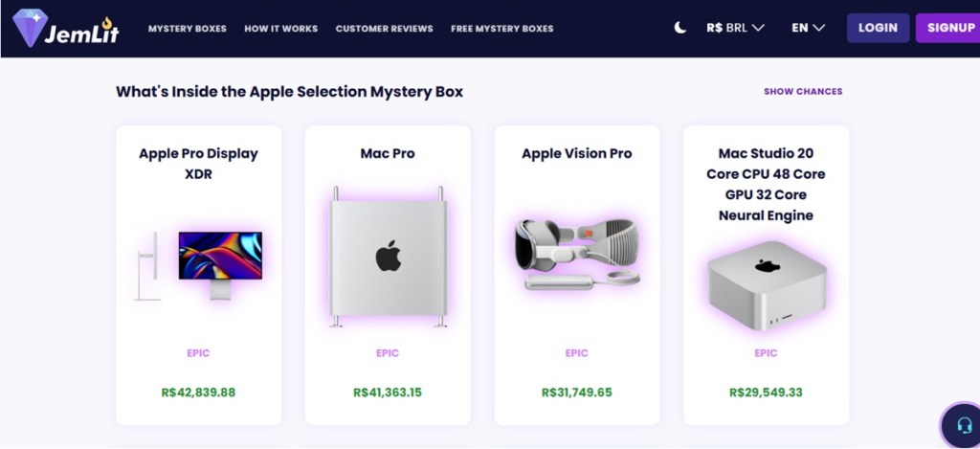Image resolution: width=980 pixels, height=449 pixels.
Task: Select the Apple Vision Pro headset image
Action: 577,254
